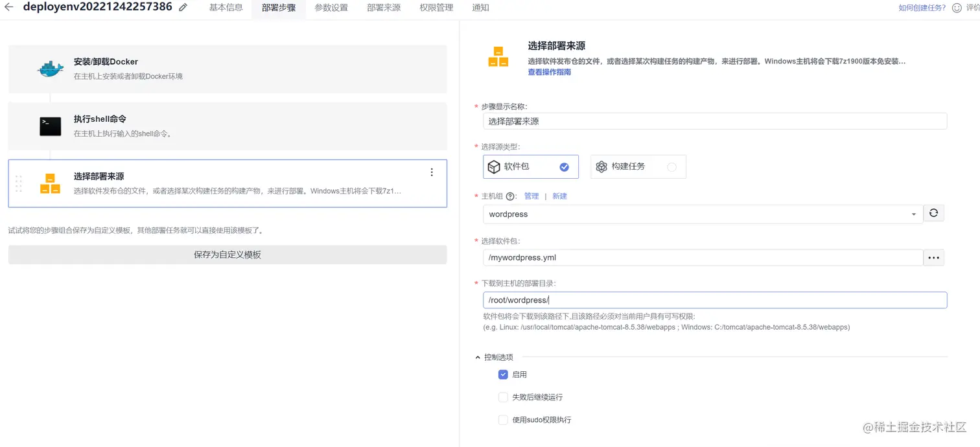Click the smiley feedback icon
This screenshot has height=447, width=980.
coord(957,8)
